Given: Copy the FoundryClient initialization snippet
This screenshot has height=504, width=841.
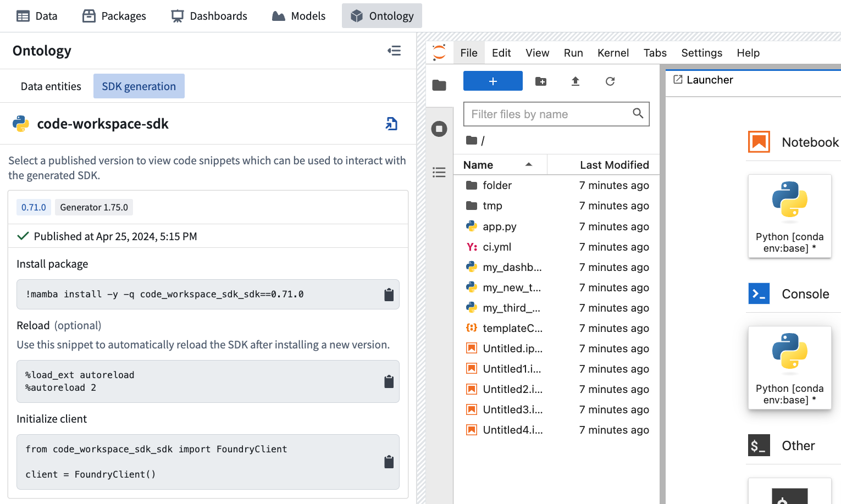Looking at the screenshot, I should point(389,462).
